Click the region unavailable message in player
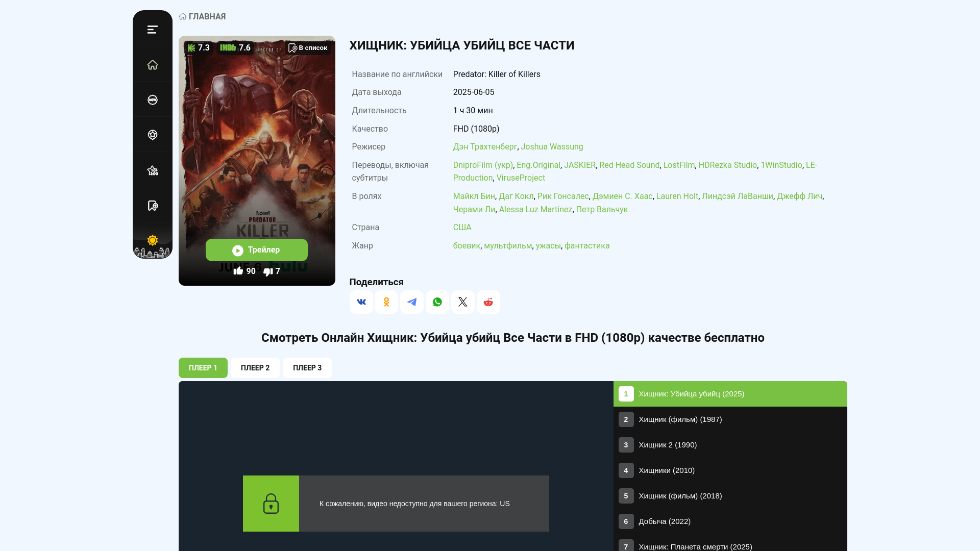 [414, 504]
